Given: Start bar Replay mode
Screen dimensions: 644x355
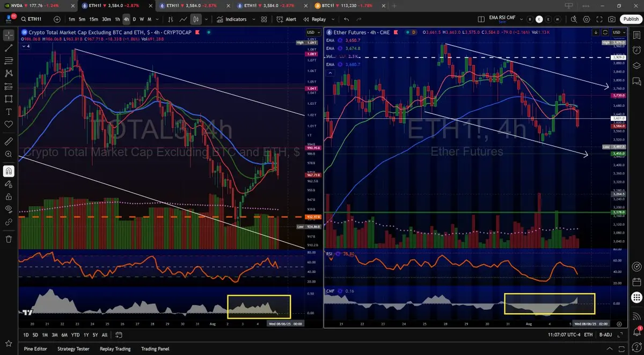Looking at the screenshot, I should coord(315,19).
